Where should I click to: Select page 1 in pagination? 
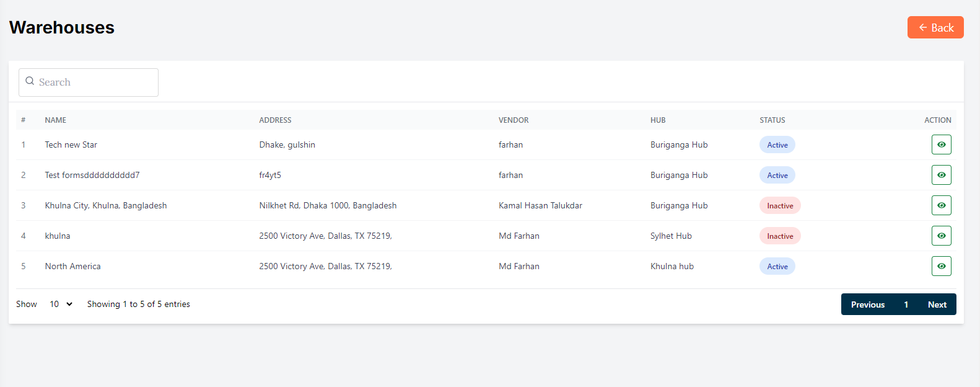click(x=906, y=305)
